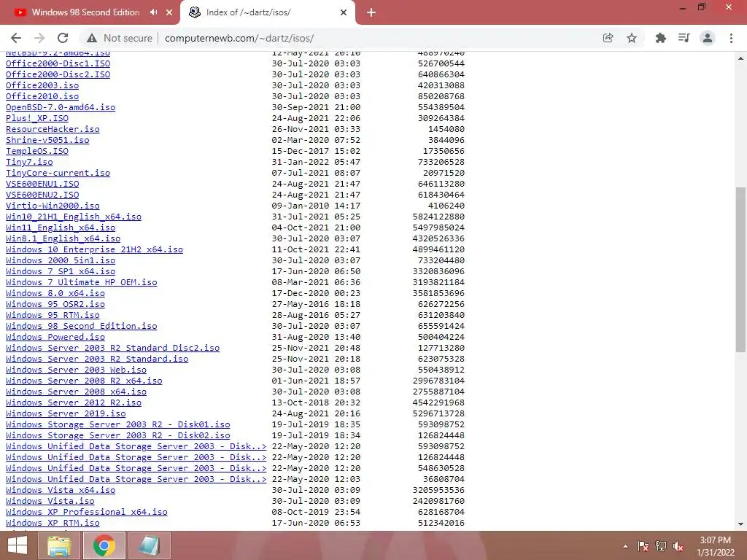Screen dimensions: 747x560
Task: Open the Office2010.iso link
Action: click(x=42, y=96)
